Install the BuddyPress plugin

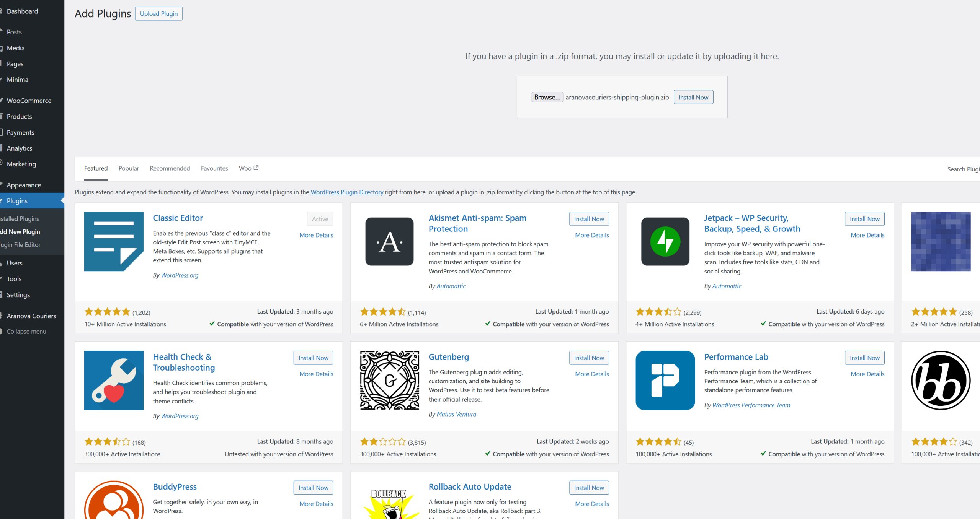[313, 488]
